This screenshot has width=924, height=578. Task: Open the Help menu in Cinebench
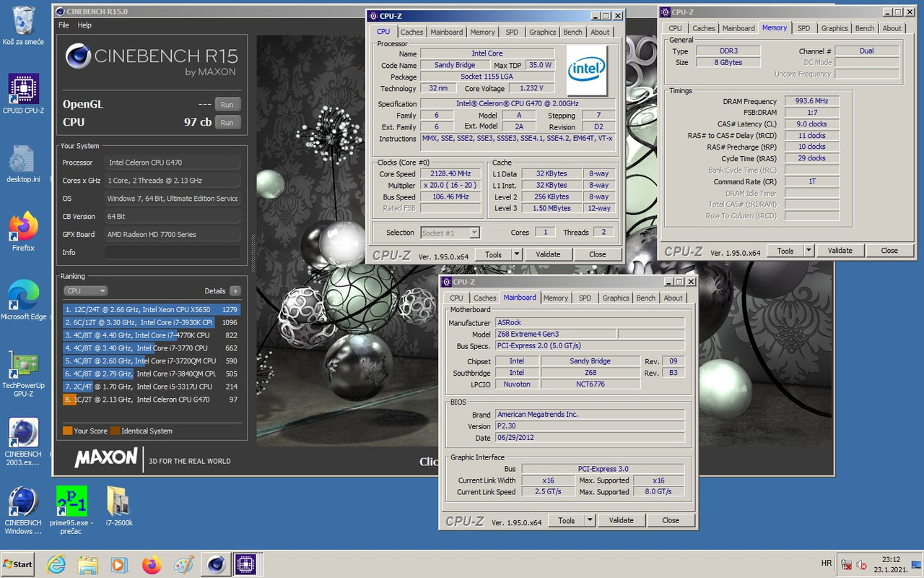(x=84, y=25)
